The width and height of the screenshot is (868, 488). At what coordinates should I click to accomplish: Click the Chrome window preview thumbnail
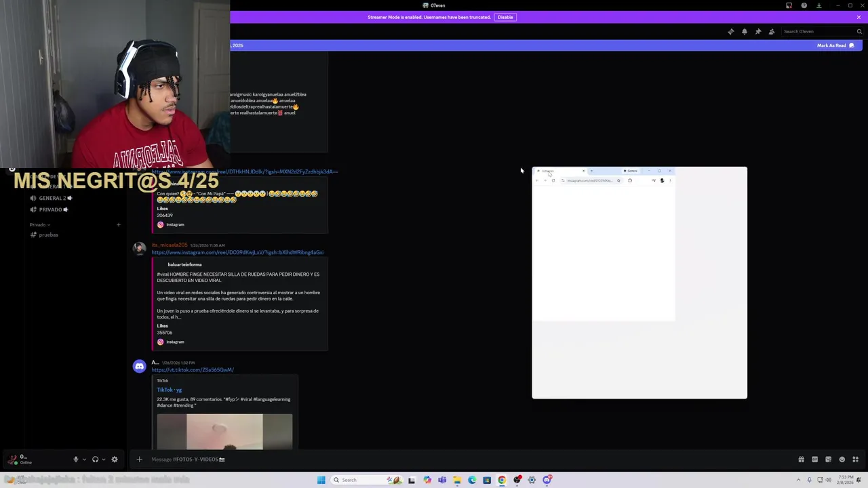click(x=639, y=283)
